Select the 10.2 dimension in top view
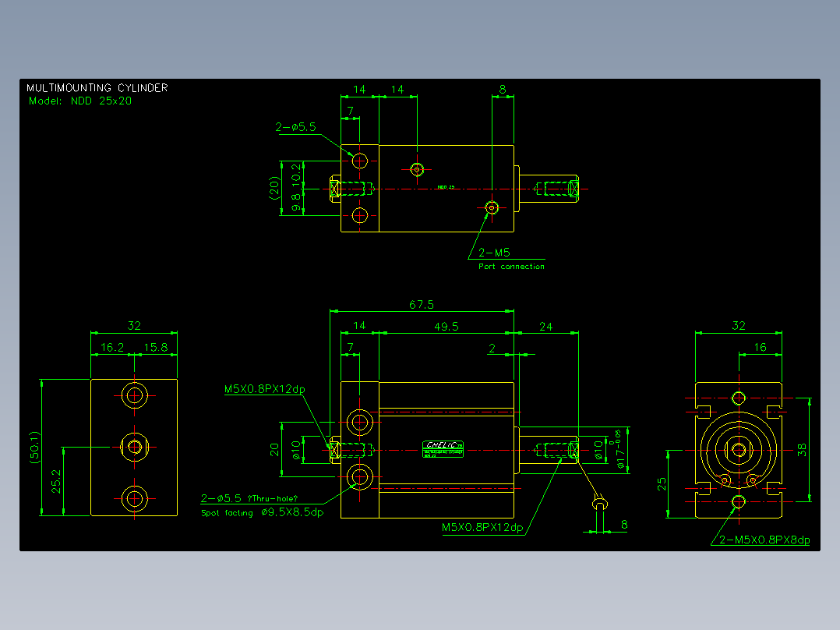 [296, 174]
